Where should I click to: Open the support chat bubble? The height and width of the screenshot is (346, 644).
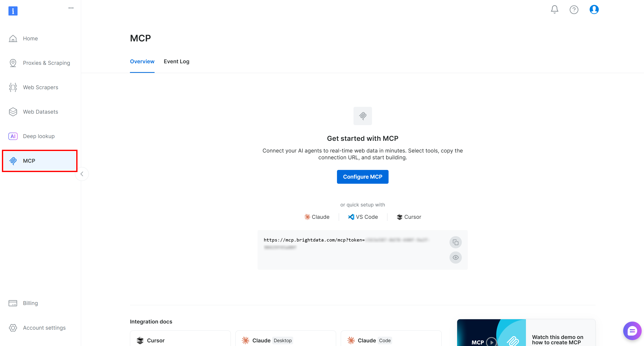(x=632, y=330)
